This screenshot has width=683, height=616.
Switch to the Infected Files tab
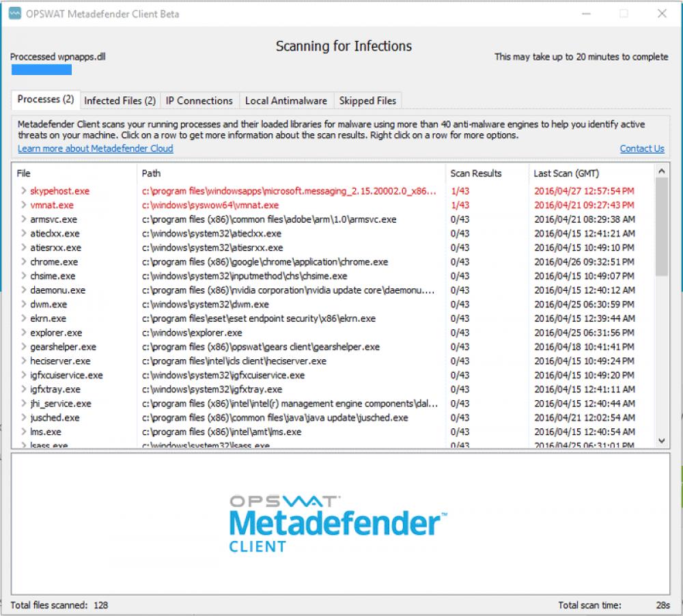coord(120,100)
